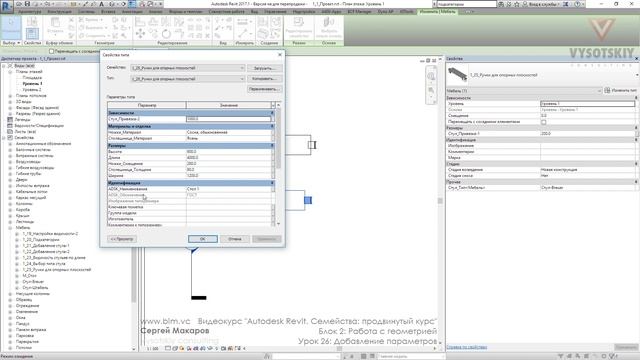This screenshot has height=360, width=640.
Task: Collapse the Размеры group in type dialog
Action: pyautogui.click(x=273, y=146)
